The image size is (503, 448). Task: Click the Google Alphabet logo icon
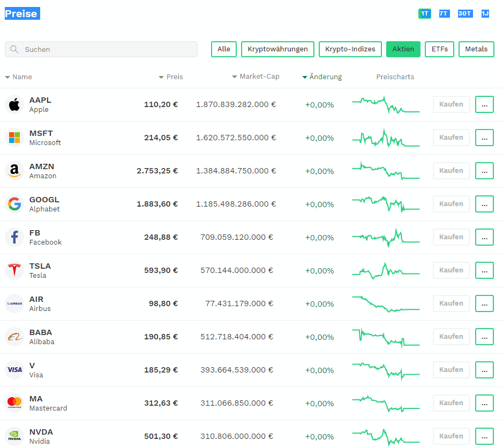click(x=14, y=204)
